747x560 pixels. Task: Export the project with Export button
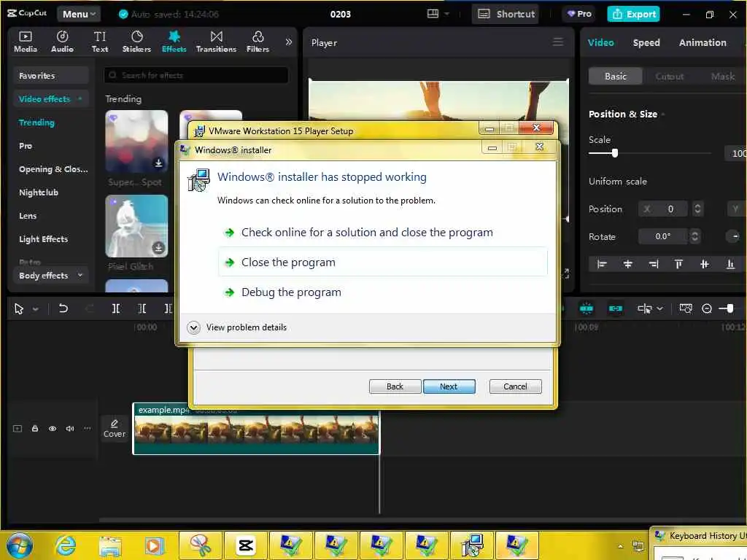tap(634, 15)
